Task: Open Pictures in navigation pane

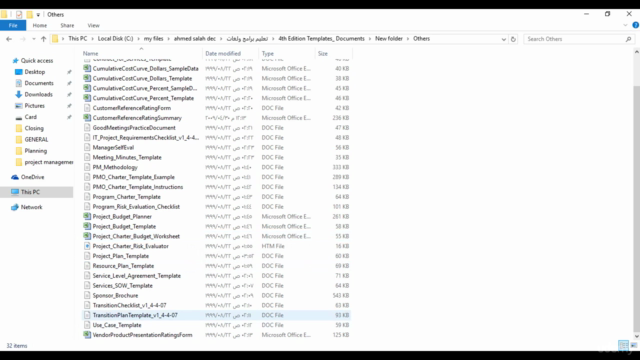Action: click(35, 106)
